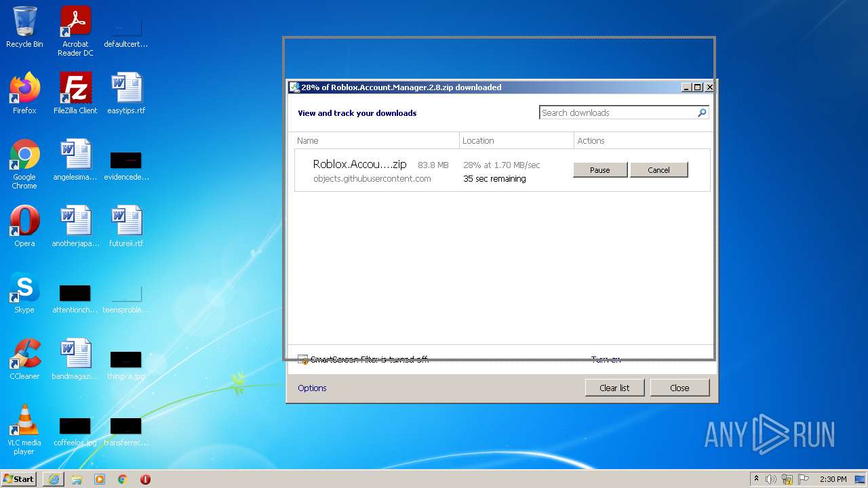Open network status tray icon
The height and width of the screenshot is (488, 868).
[787, 479]
